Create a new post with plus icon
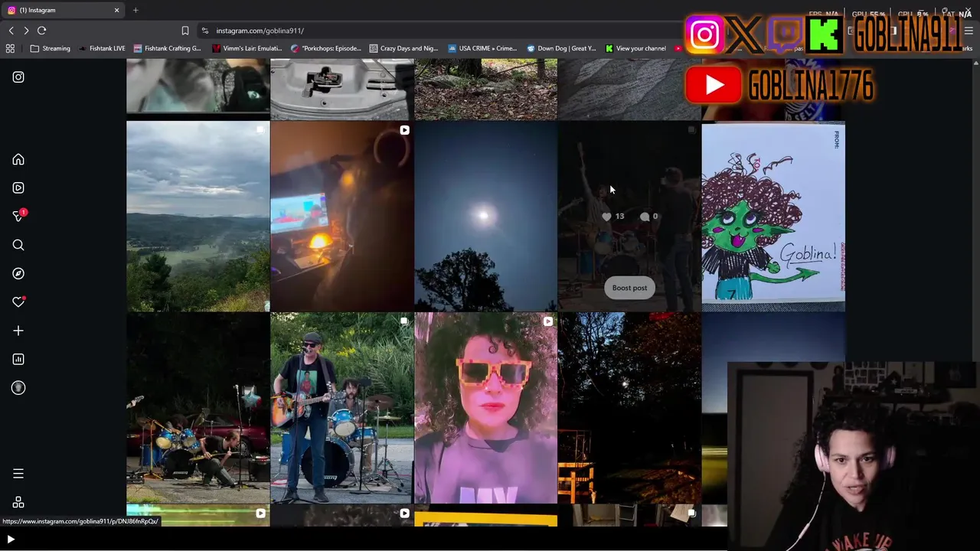Screen dimensions: 980x551 [x=18, y=331]
